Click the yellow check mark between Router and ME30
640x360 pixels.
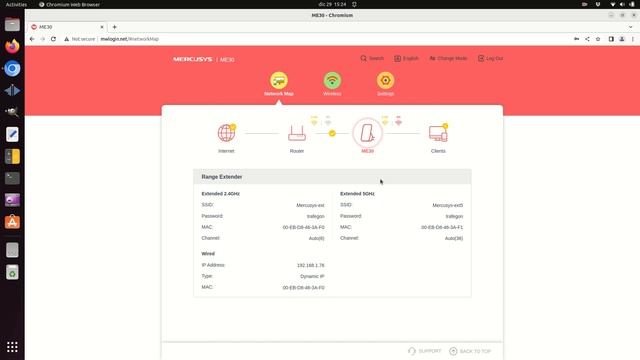click(332, 133)
